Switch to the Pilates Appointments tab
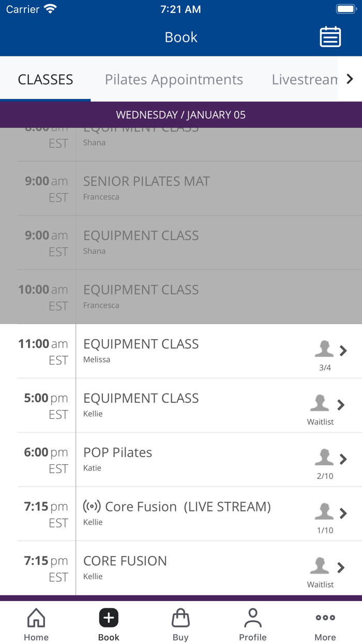This screenshot has width=362, height=644. pyautogui.click(x=174, y=79)
